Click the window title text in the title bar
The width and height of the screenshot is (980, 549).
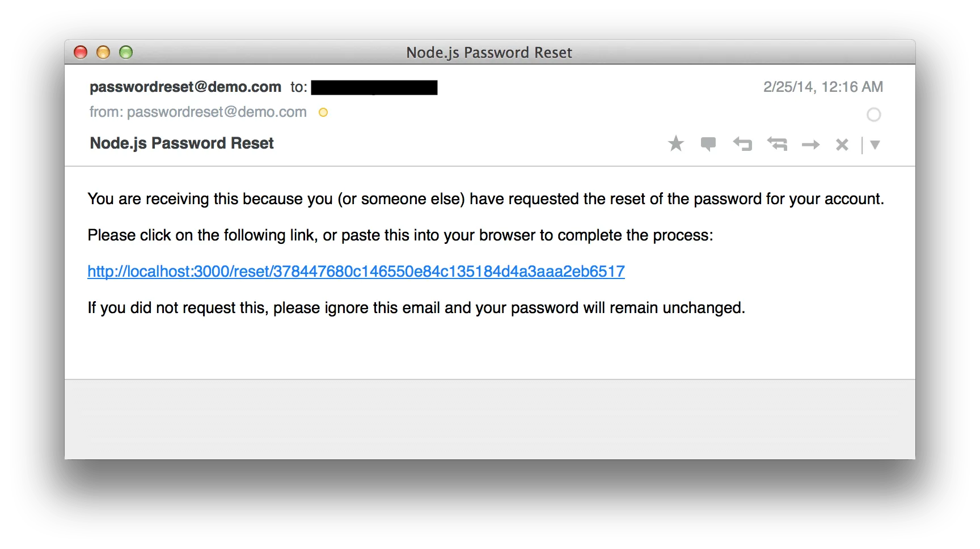(x=489, y=53)
